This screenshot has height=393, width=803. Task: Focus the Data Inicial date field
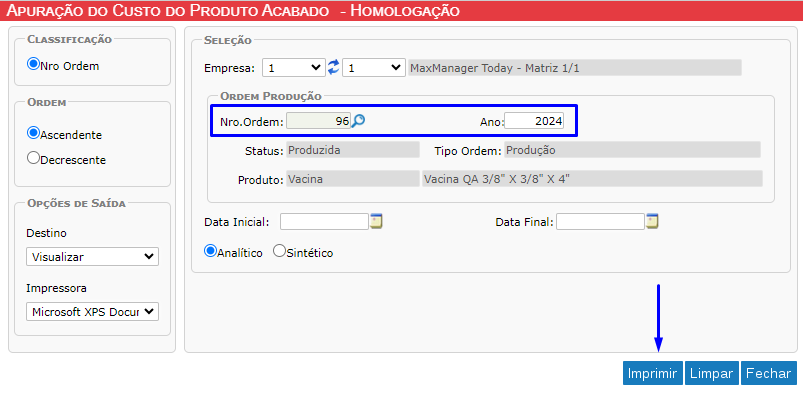tap(324, 222)
